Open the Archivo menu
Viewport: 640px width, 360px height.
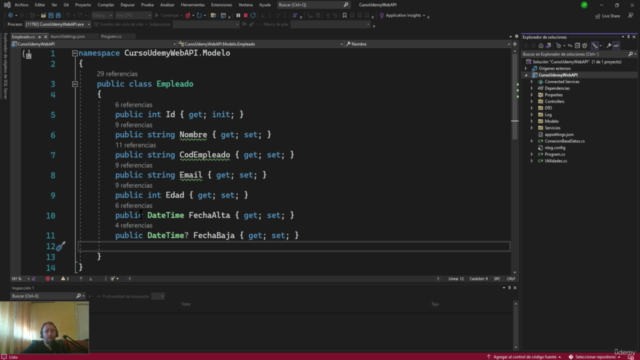[x=21, y=5]
